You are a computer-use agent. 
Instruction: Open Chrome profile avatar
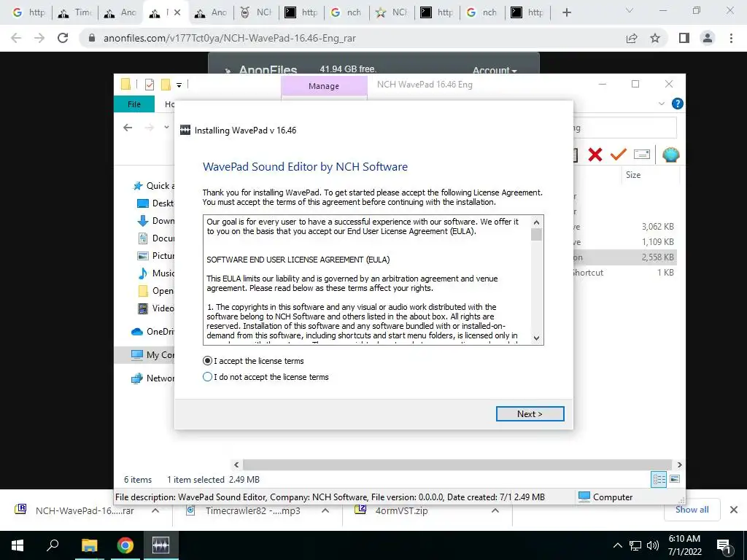coord(708,38)
